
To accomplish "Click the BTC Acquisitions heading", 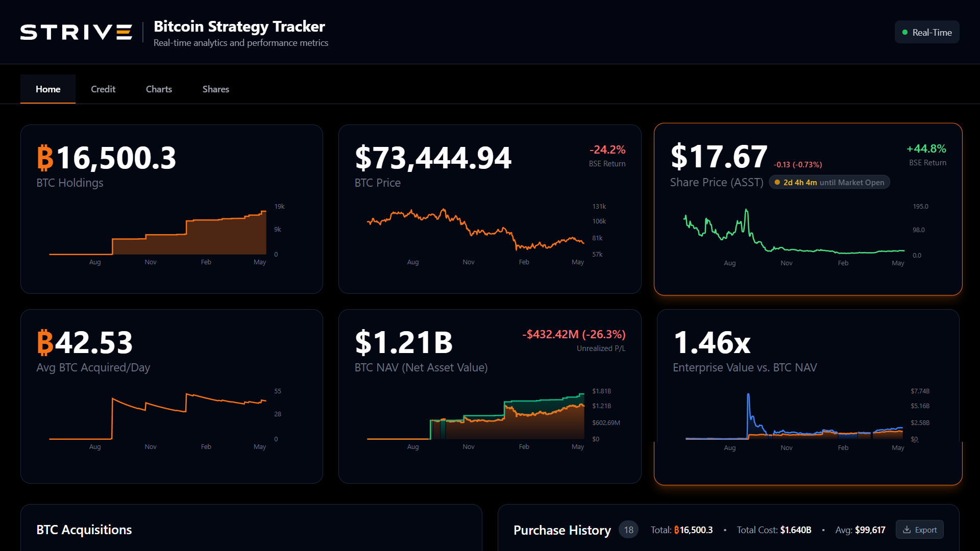I will click(x=84, y=530).
